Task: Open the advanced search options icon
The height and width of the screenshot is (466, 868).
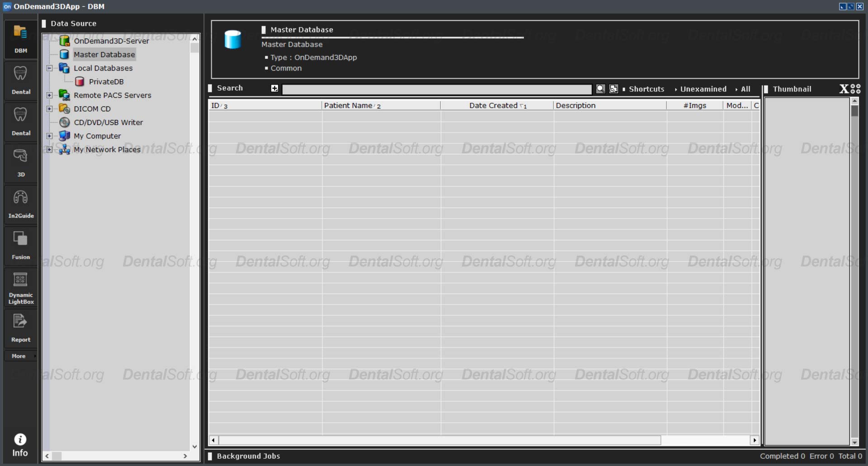Action: click(x=613, y=89)
